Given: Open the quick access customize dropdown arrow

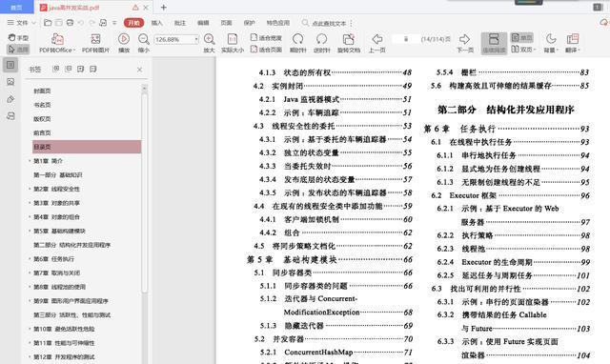Looking at the screenshot, I should [x=114, y=23].
